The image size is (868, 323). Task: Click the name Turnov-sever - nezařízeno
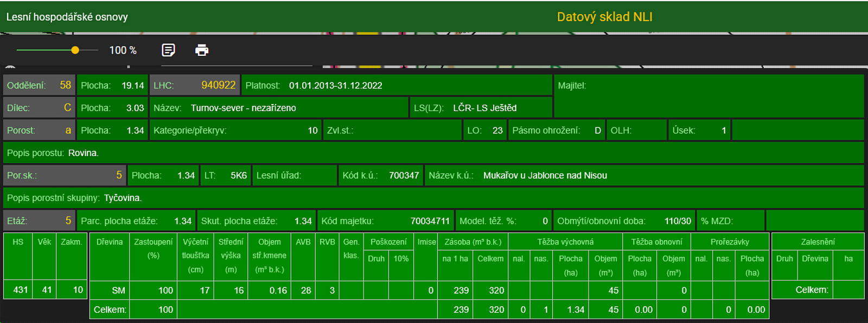point(243,108)
